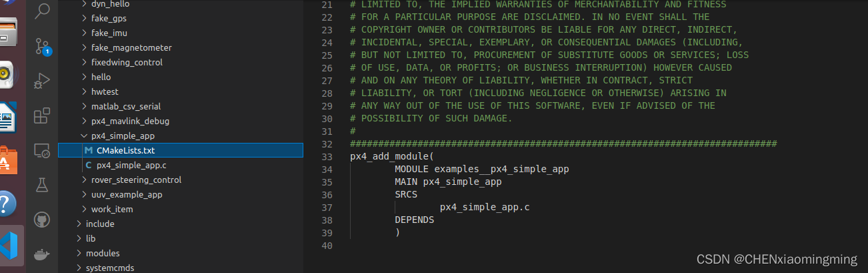Open Ubuntu Software from dock
The height and width of the screenshot is (273, 868).
(8, 161)
